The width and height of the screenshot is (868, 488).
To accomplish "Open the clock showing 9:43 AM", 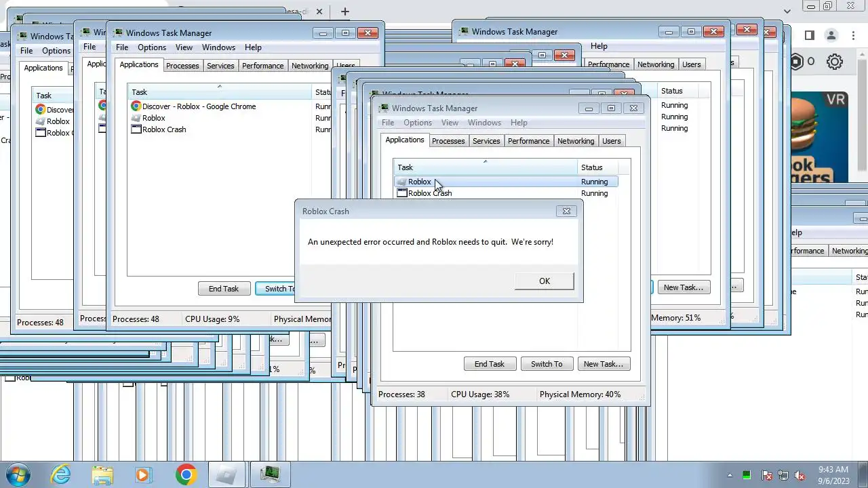I will (833, 474).
